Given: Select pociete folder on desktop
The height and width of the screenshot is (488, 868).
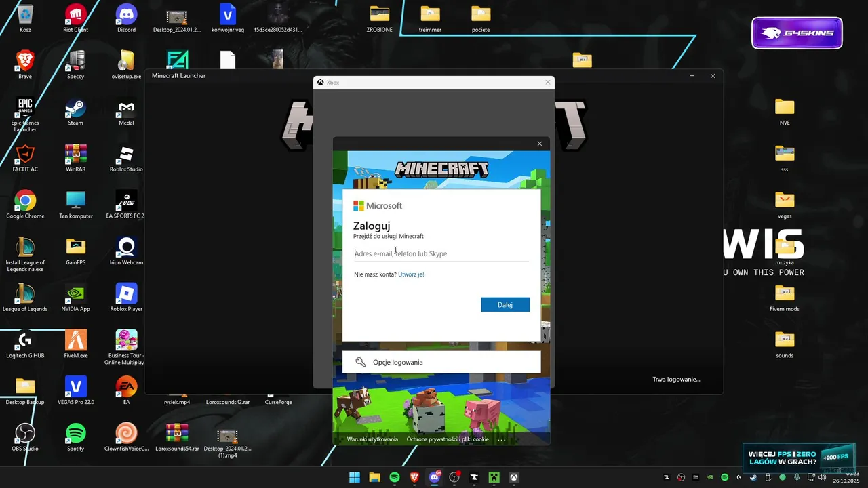Looking at the screenshot, I should 481,18.
